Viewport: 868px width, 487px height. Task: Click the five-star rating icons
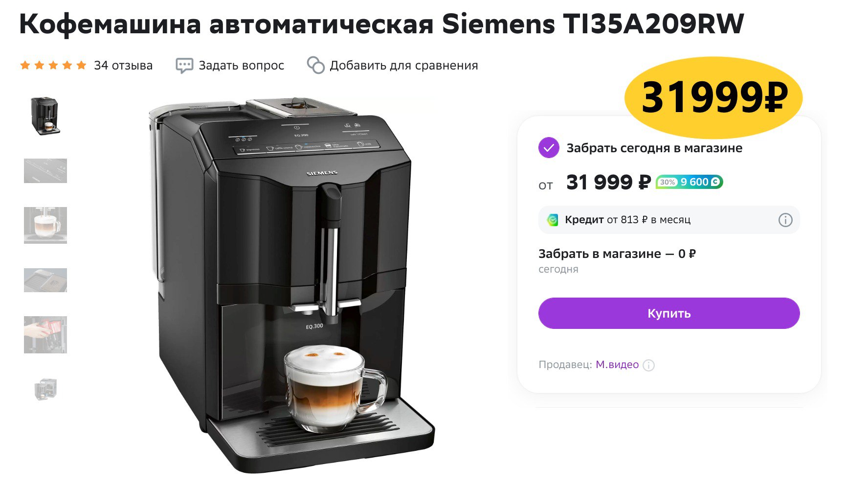(53, 66)
